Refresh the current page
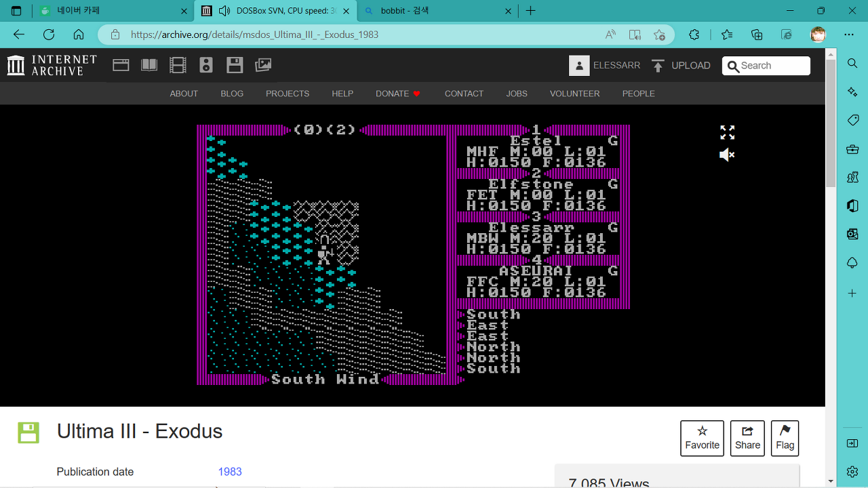The width and height of the screenshot is (868, 488). tap(49, 35)
